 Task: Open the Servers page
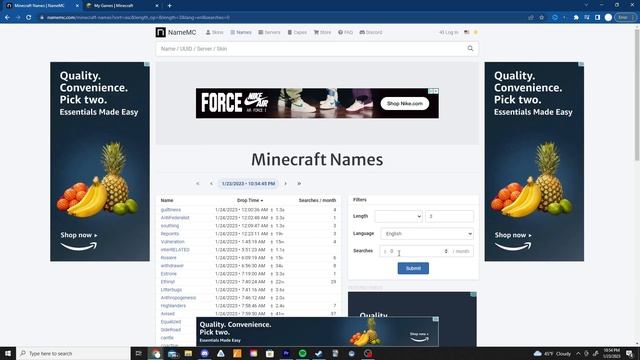click(269, 32)
